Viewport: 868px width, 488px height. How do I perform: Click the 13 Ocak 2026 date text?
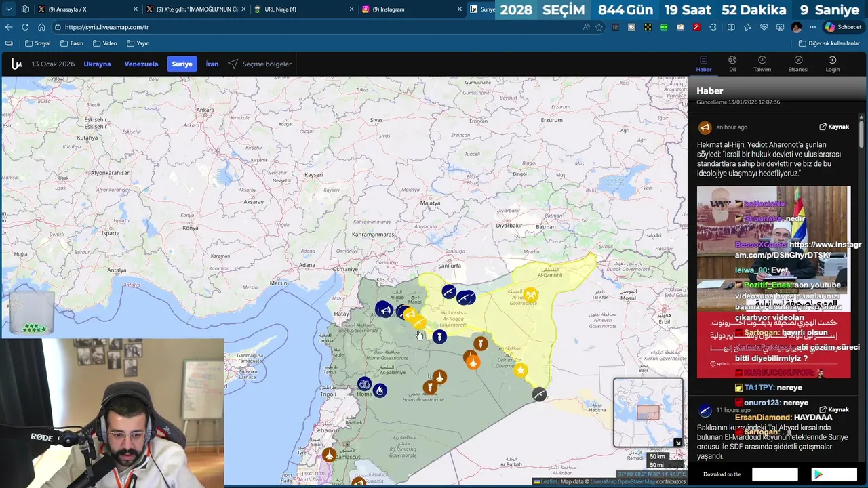(53, 64)
